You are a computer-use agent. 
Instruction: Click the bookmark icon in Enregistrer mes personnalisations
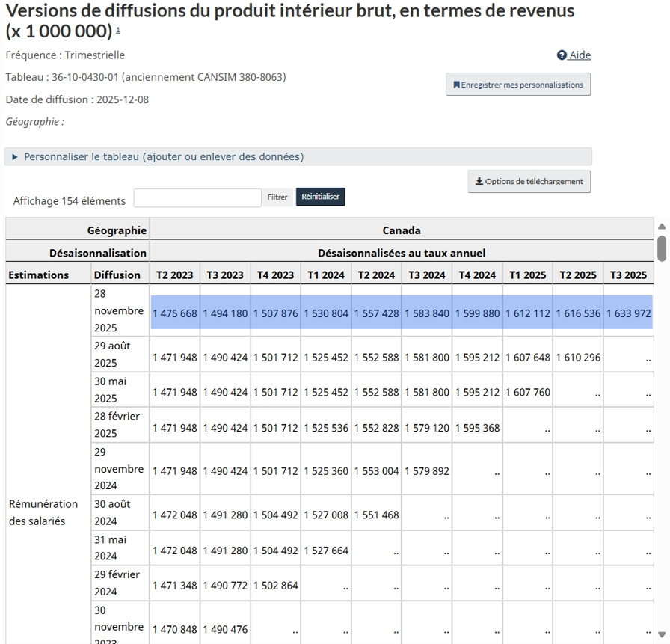tap(456, 85)
